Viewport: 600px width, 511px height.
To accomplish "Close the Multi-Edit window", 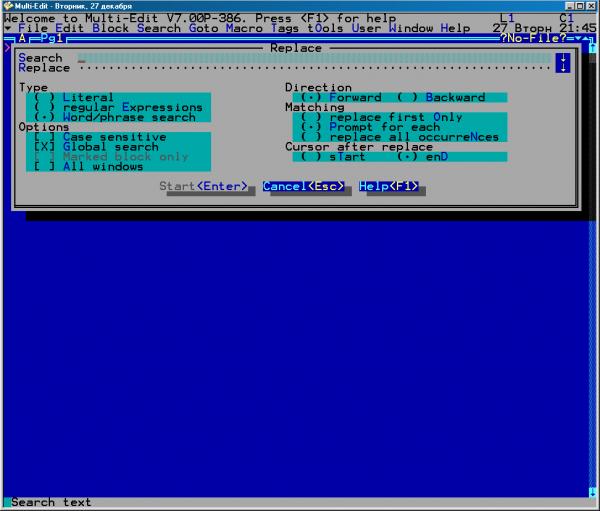I will [591, 6].
